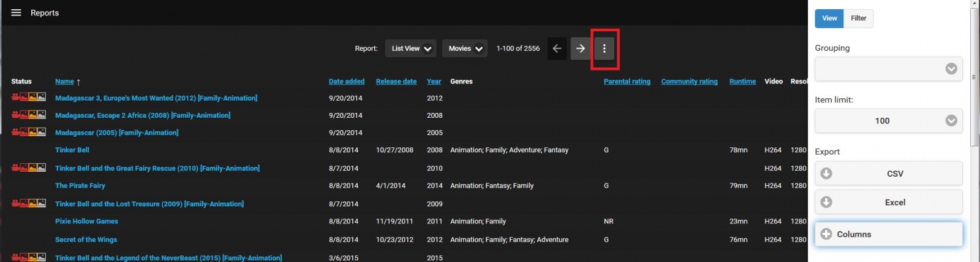Screen dimensions: 980x262
Task: Sort by the Name column header
Action: (64, 82)
